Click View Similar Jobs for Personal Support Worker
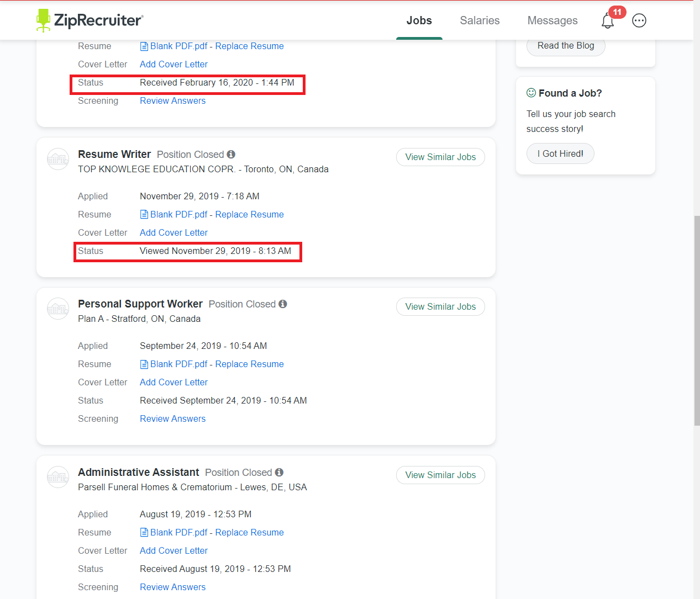 coord(440,307)
